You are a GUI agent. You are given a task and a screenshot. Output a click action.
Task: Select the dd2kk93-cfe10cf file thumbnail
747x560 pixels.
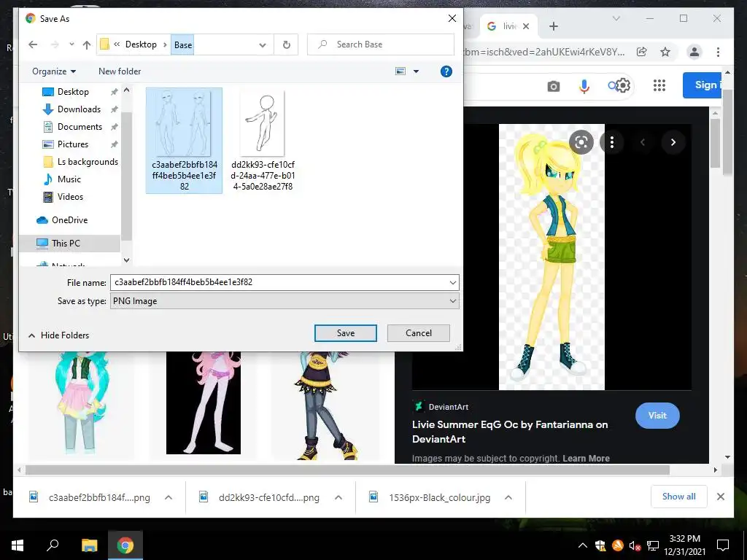263,141
